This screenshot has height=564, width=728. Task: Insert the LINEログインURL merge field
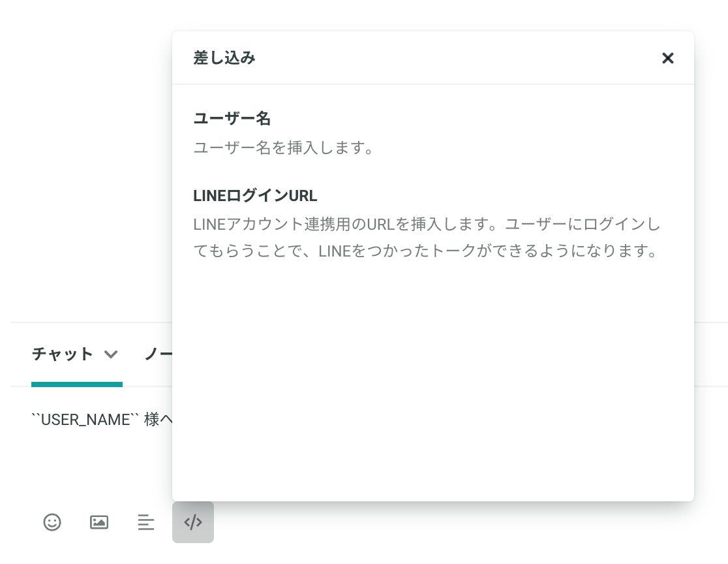[x=255, y=196]
